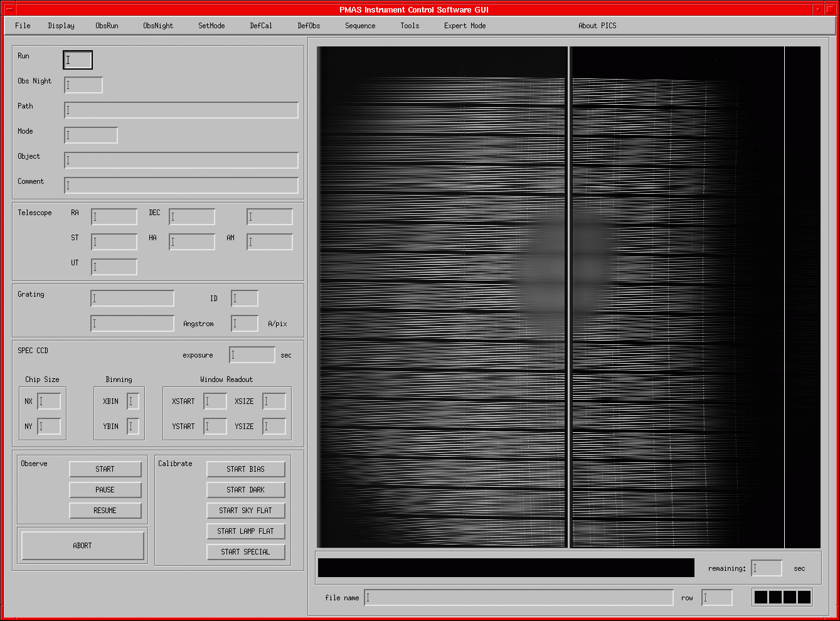Select the exposure time field
This screenshot has width=840, height=621.
click(252, 355)
